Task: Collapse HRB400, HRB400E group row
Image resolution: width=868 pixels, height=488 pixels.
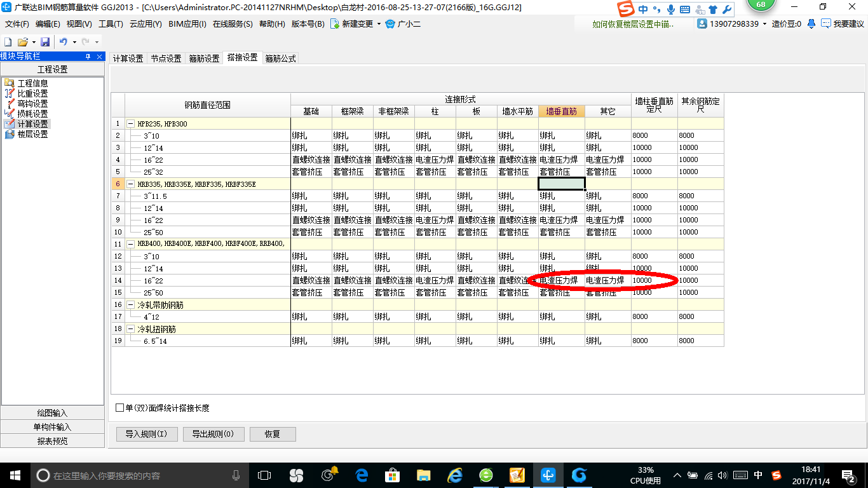Action: click(x=131, y=244)
